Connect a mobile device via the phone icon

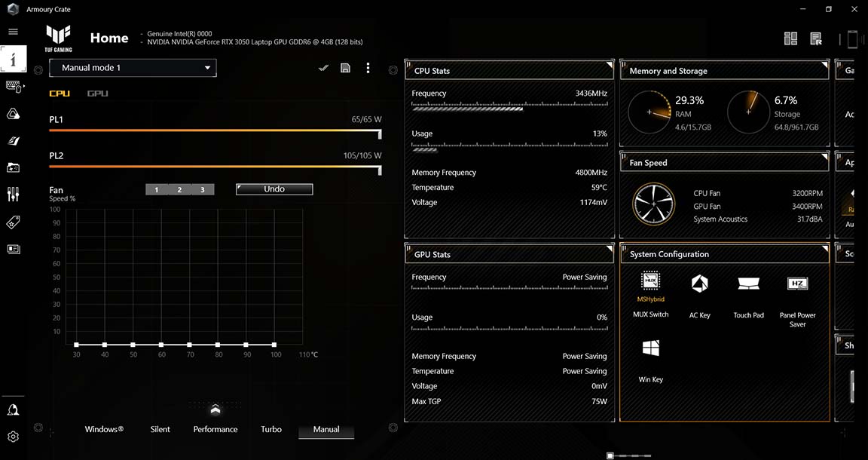click(x=852, y=38)
